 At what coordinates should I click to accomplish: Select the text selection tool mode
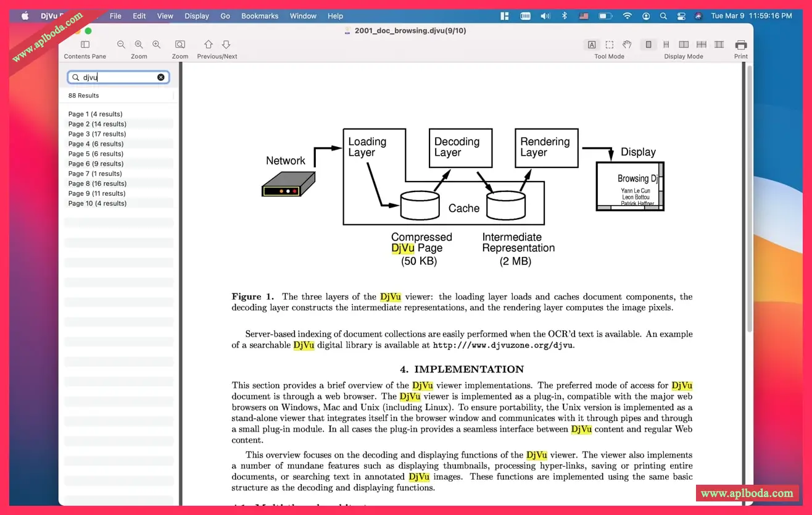[592, 44]
